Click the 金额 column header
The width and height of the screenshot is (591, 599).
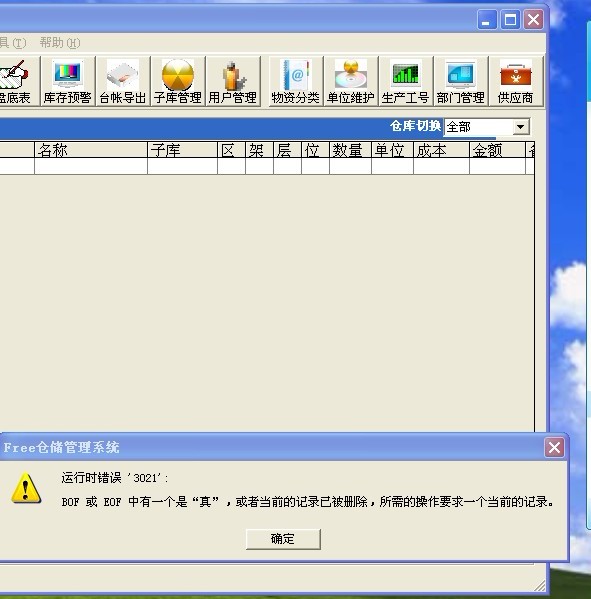click(497, 150)
